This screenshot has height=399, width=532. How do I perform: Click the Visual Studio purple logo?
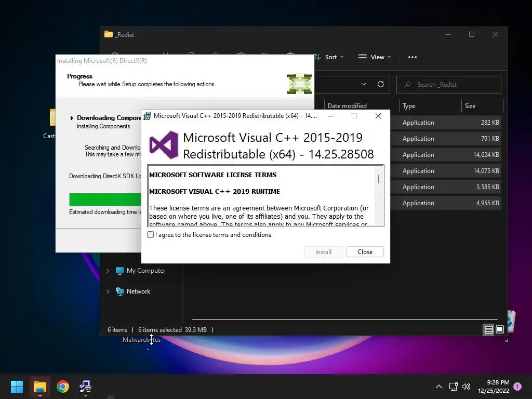(164, 145)
